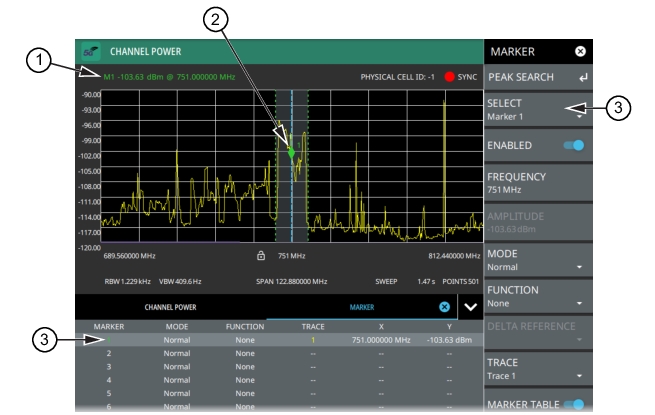Collapse the table with the chevron button
655x415 pixels.
coord(470,307)
